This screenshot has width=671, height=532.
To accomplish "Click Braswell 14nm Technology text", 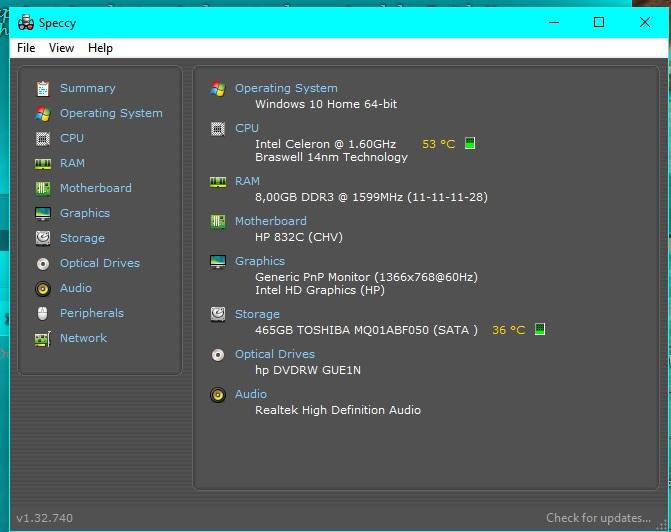I will click(331, 157).
